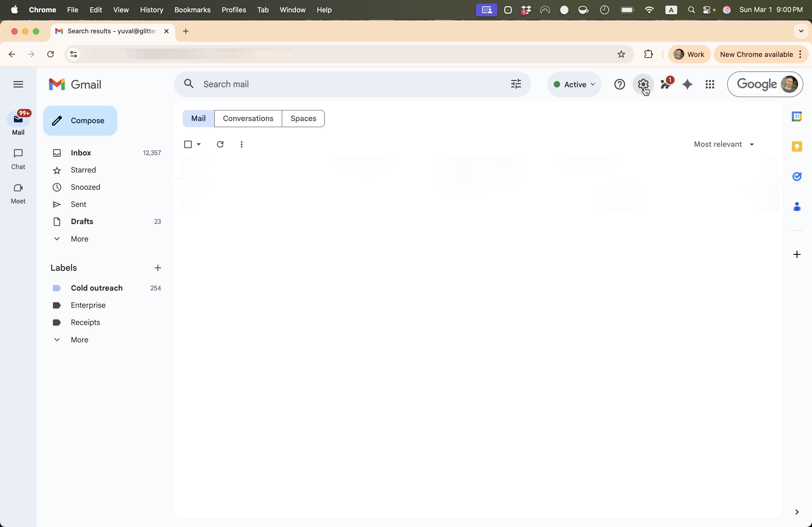
Task: Open the Google apps grid
Action: 710,84
